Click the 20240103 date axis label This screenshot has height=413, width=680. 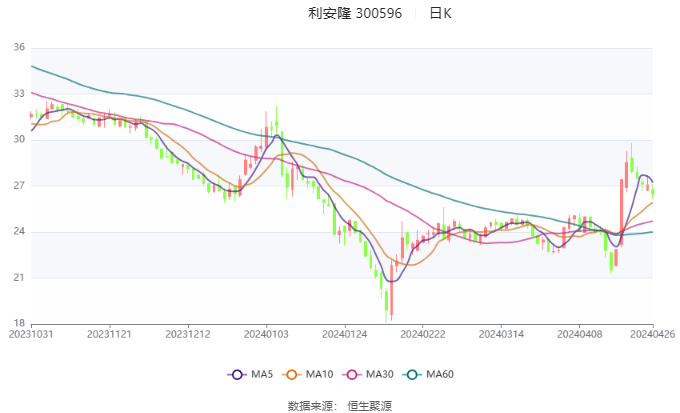266,334
